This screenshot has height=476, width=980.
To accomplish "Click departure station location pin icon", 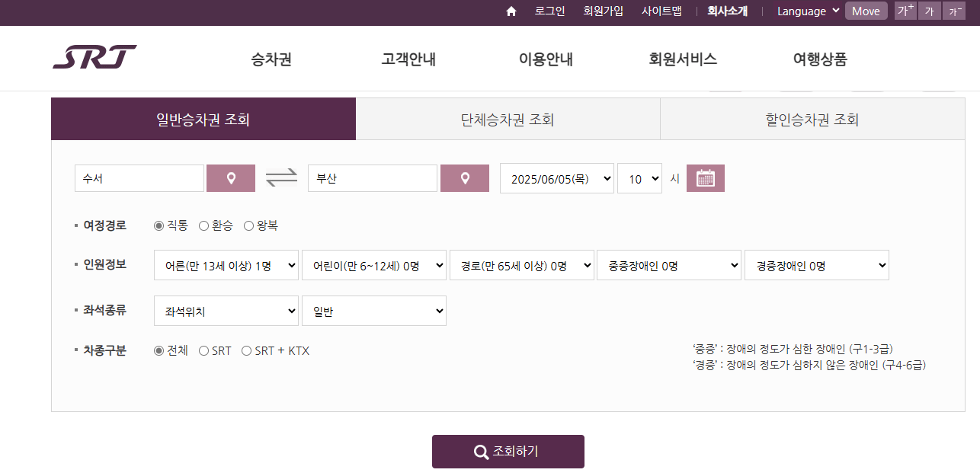I will [x=230, y=177].
